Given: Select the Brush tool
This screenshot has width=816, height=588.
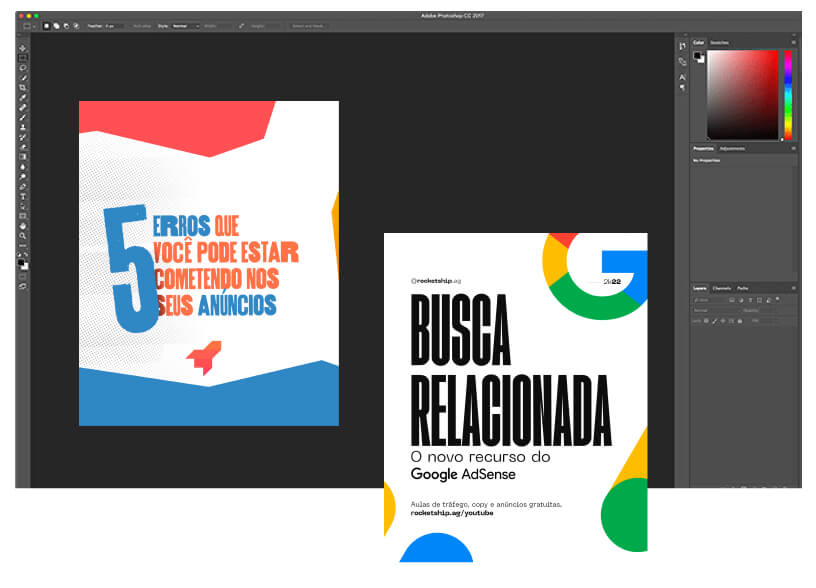Looking at the screenshot, I should (x=22, y=117).
